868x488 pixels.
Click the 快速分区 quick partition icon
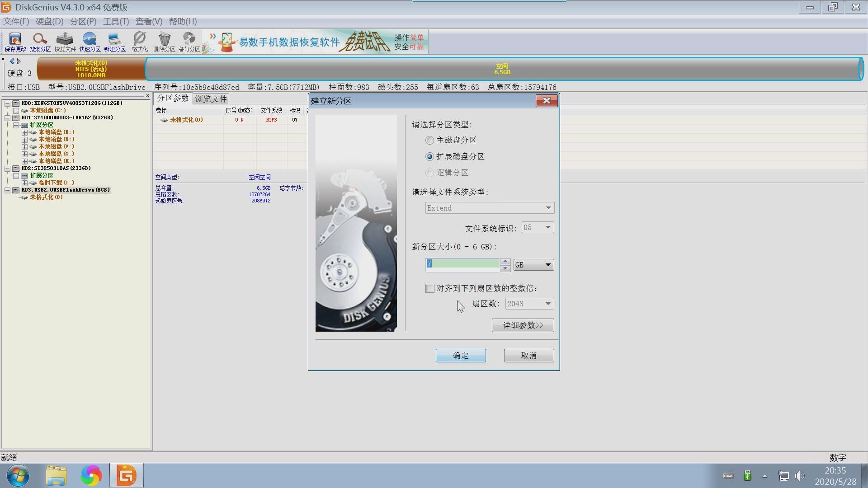(90, 42)
